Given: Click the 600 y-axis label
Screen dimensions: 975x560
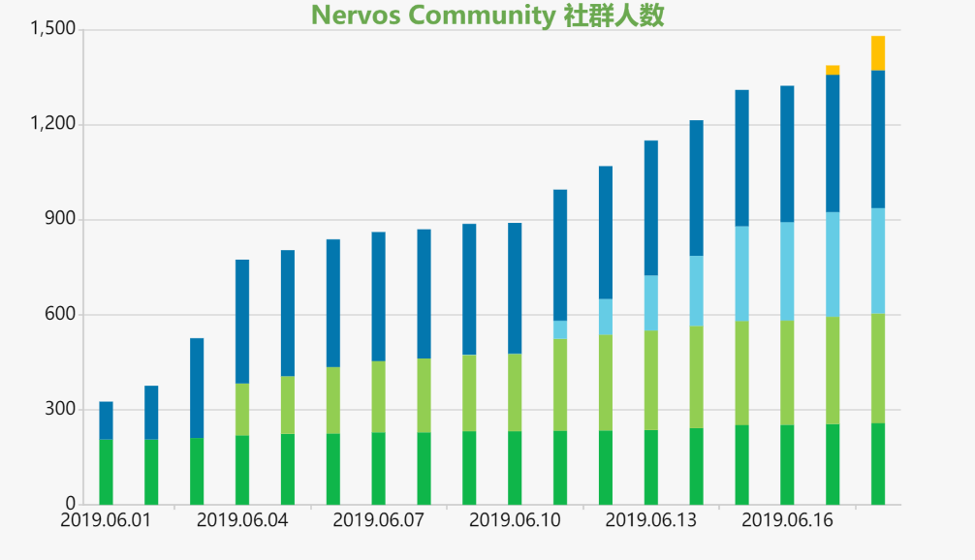Looking at the screenshot, I should tap(60, 314).
